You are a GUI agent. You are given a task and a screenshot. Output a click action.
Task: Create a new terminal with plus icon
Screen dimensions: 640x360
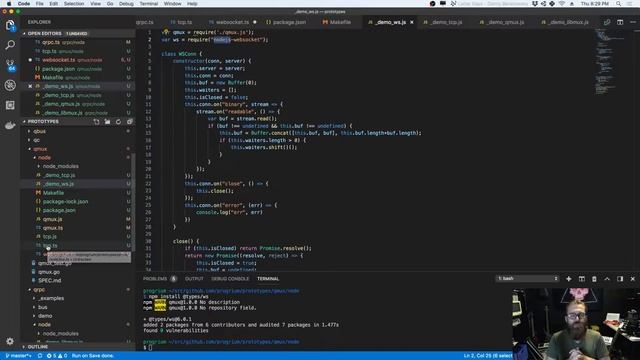(569, 279)
